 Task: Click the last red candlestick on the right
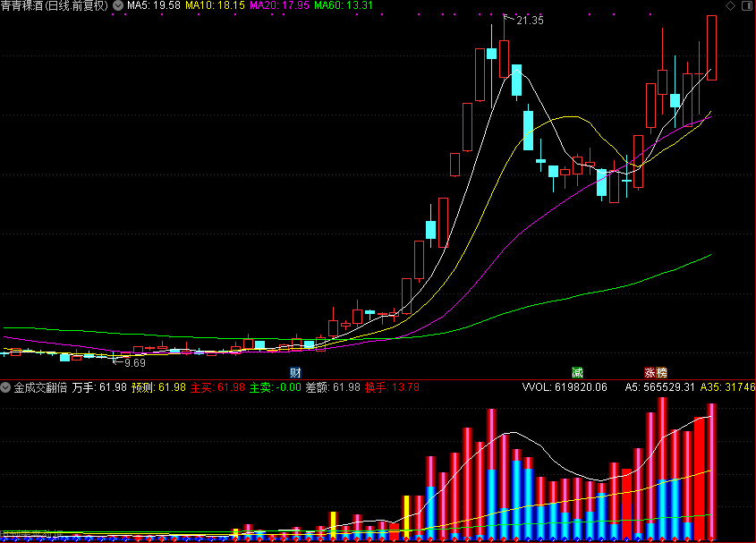[x=712, y=49]
